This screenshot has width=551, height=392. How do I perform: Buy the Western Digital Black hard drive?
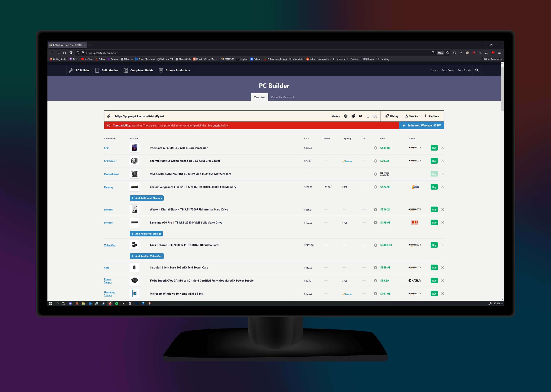pos(434,210)
